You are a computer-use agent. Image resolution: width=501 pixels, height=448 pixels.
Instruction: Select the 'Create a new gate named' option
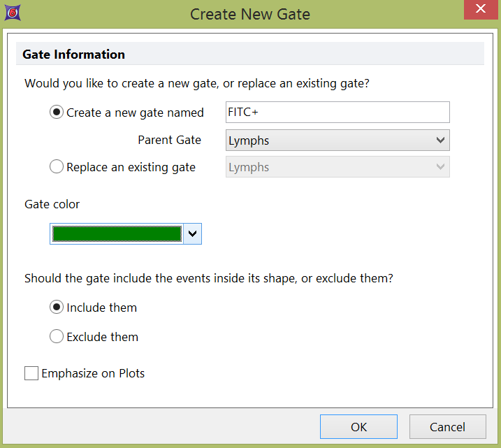point(57,113)
